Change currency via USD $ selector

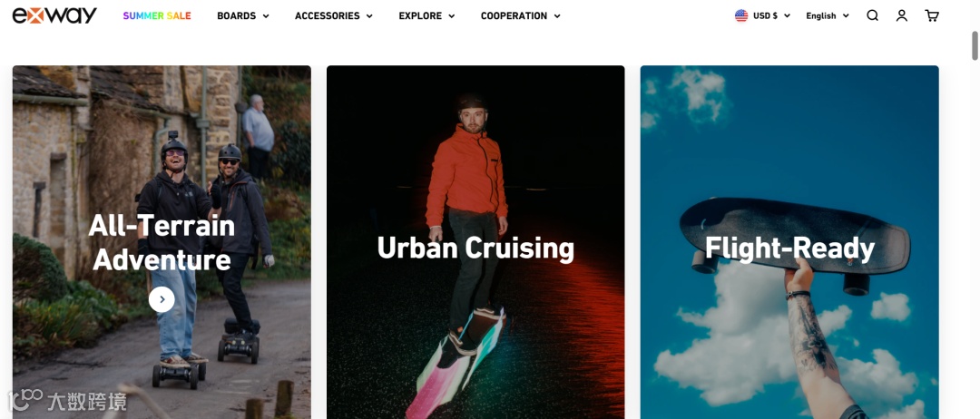(x=771, y=15)
